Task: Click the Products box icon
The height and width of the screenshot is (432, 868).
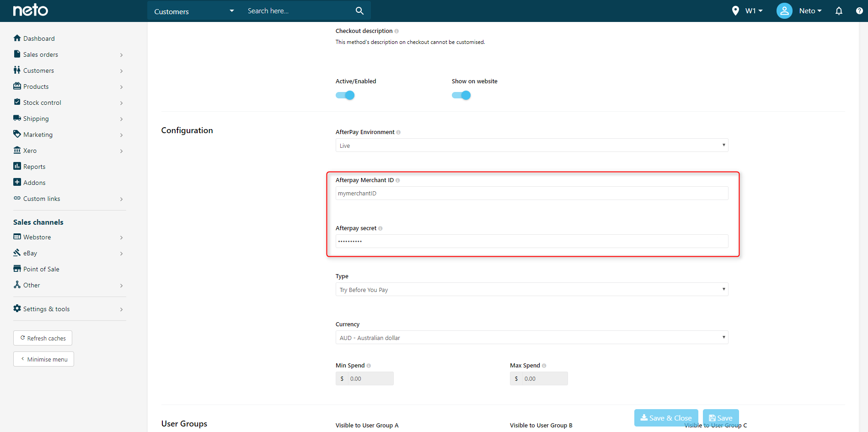Action: point(17,86)
